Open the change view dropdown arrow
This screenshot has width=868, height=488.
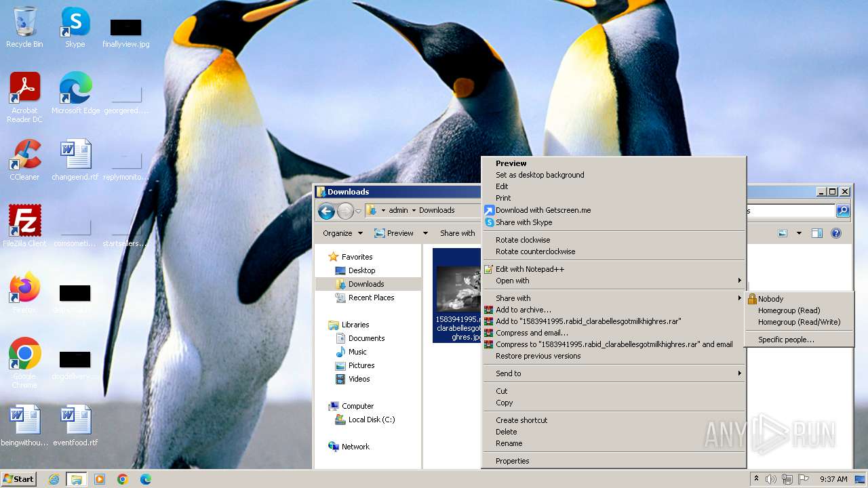[x=799, y=233]
